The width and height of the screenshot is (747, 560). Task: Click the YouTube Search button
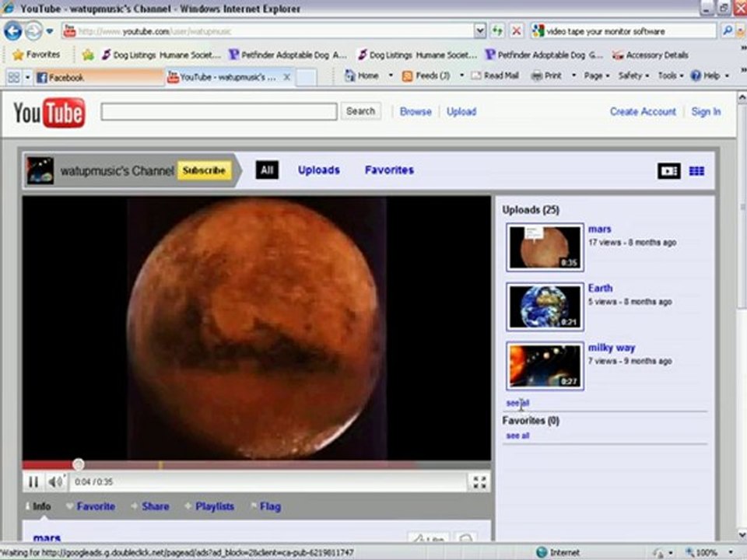[360, 111]
